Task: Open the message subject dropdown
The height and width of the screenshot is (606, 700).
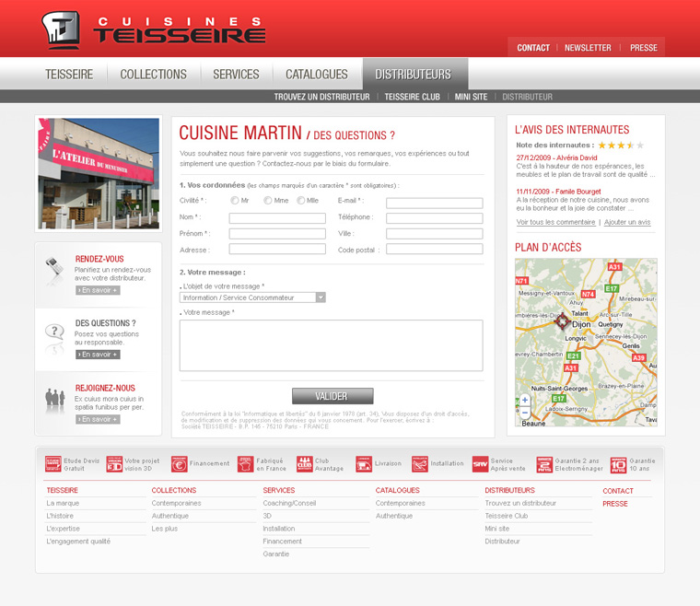Action: pyautogui.click(x=252, y=297)
